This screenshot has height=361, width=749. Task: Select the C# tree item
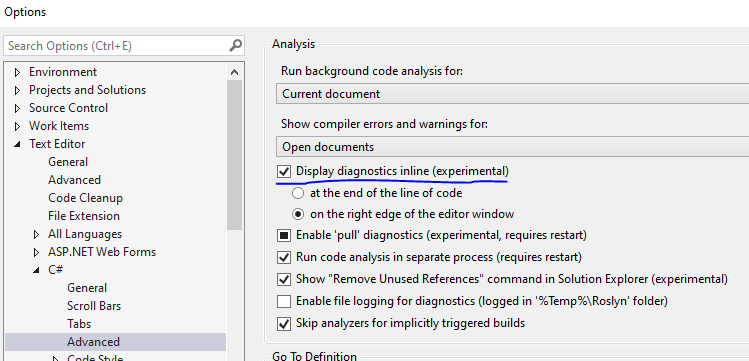coord(55,270)
